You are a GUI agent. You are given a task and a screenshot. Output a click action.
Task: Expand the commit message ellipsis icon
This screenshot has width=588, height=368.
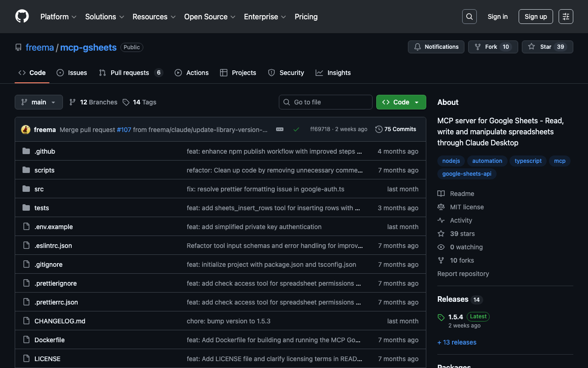coord(280,129)
